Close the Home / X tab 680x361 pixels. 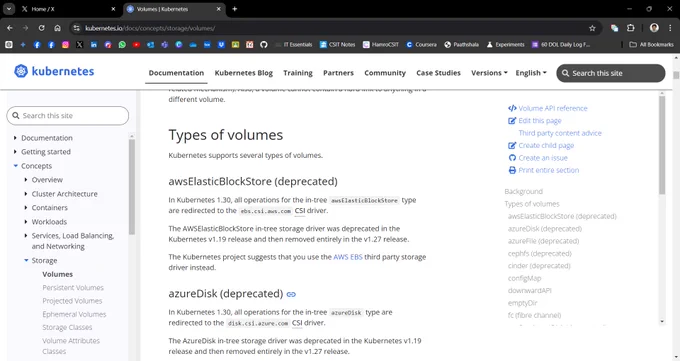pyautogui.click(x=113, y=9)
